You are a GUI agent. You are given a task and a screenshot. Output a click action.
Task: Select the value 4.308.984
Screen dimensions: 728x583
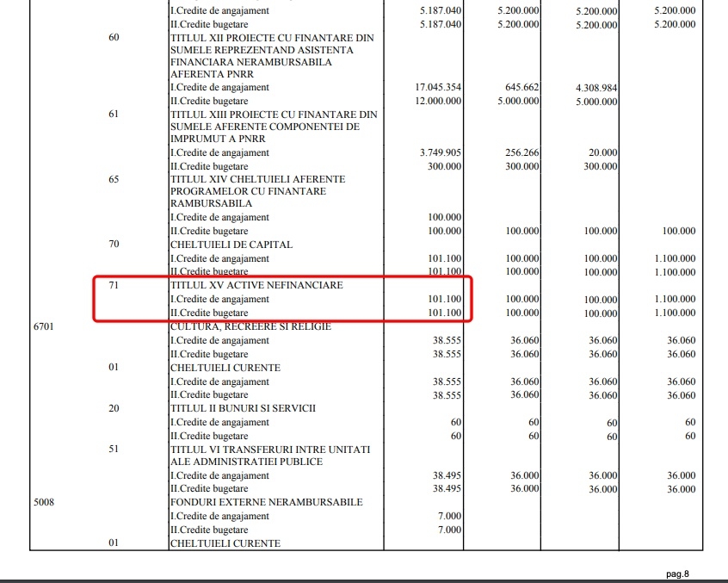595,88
